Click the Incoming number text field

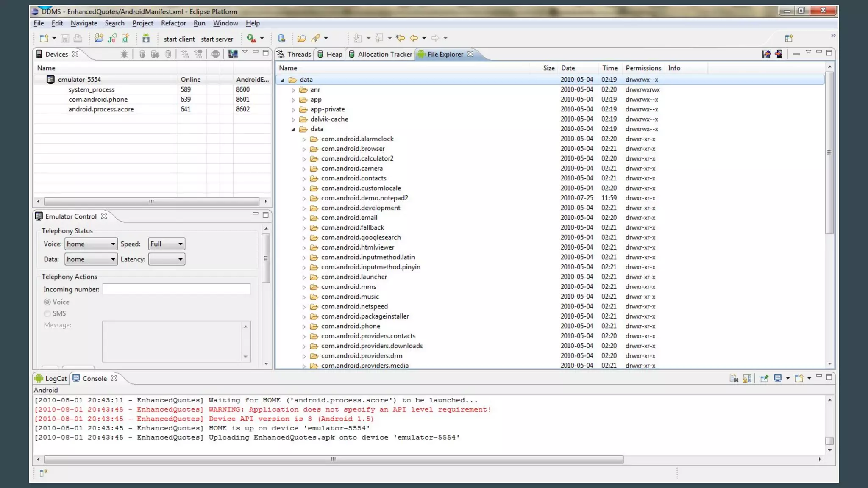176,289
